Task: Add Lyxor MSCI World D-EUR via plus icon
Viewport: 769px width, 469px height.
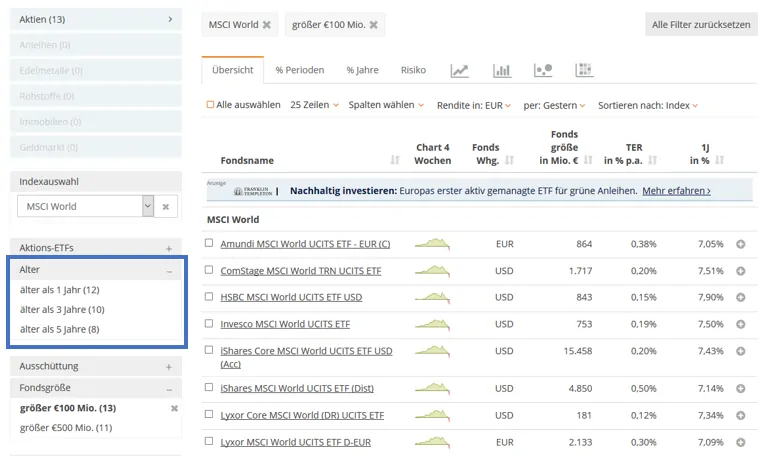Action: tap(741, 443)
